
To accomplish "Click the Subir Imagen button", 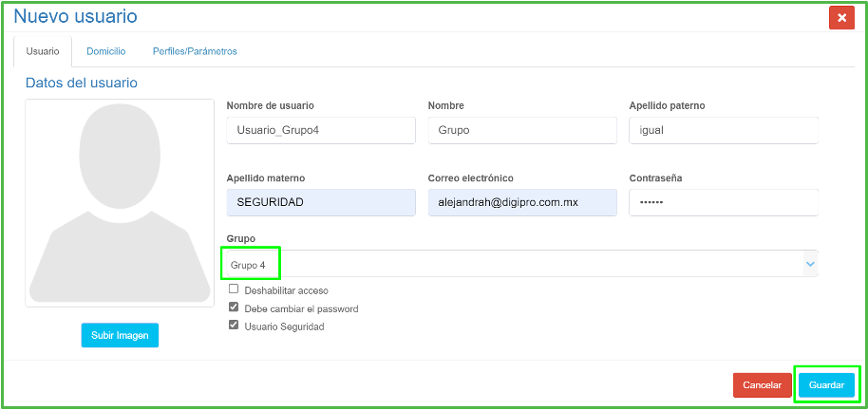I will click(120, 335).
